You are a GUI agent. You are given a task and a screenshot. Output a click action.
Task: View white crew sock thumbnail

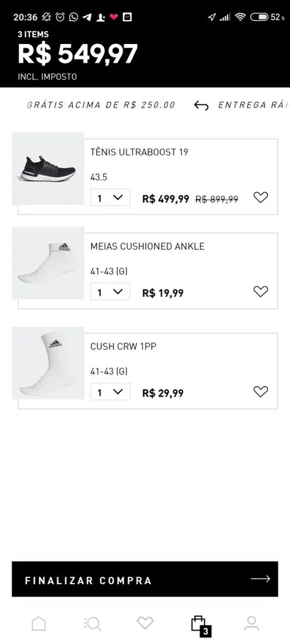coord(48,363)
